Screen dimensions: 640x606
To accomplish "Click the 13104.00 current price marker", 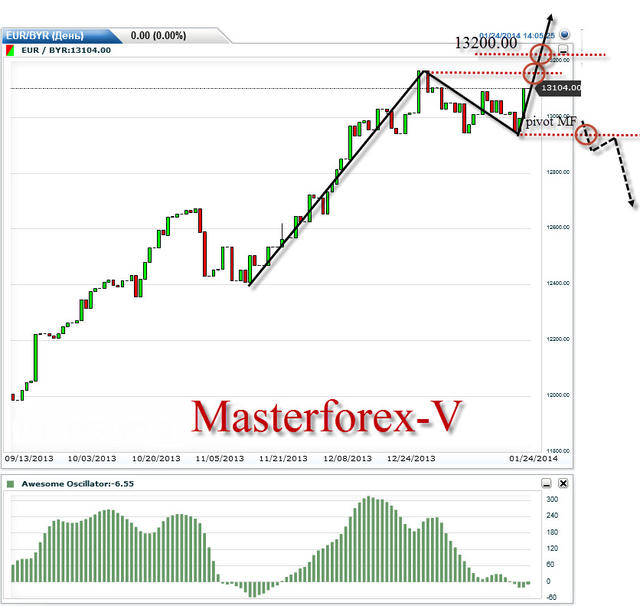I will [x=560, y=88].
